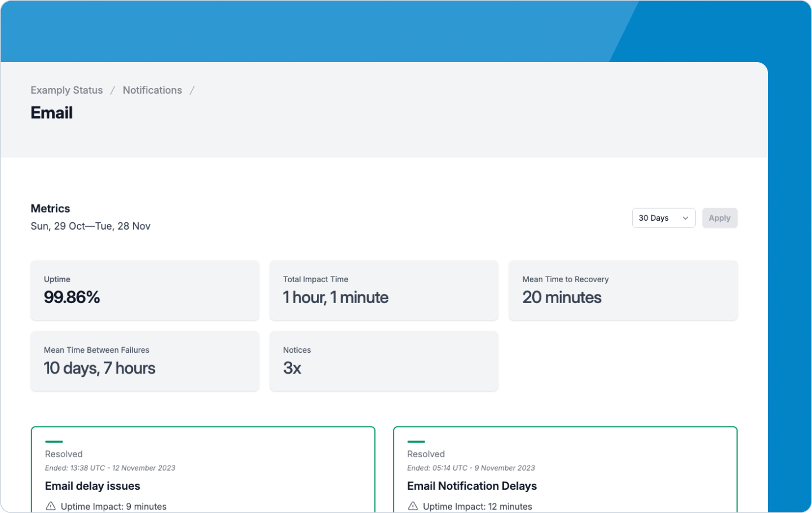
Task: Click the warning icon beside Uptime Impact: 12 minutes
Action: (x=413, y=506)
